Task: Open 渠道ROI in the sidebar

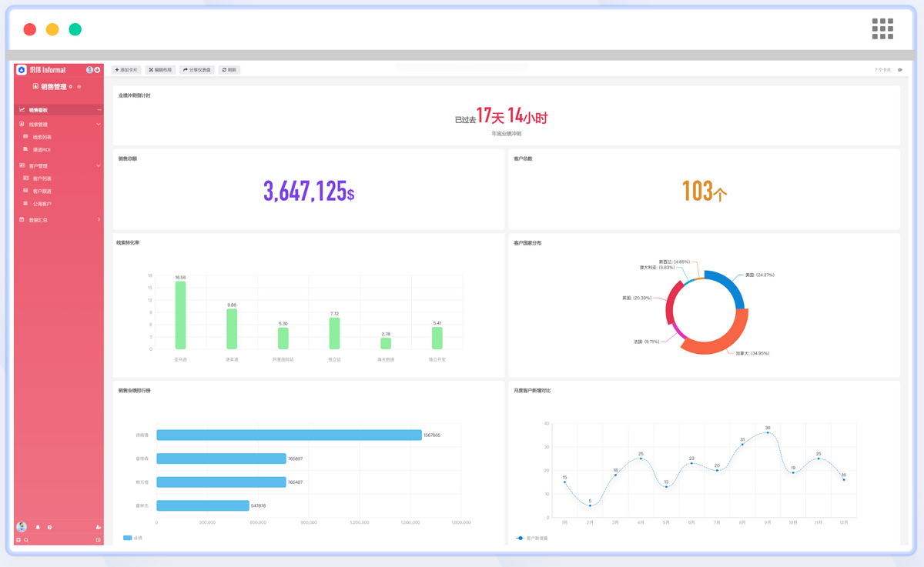Action: point(42,150)
